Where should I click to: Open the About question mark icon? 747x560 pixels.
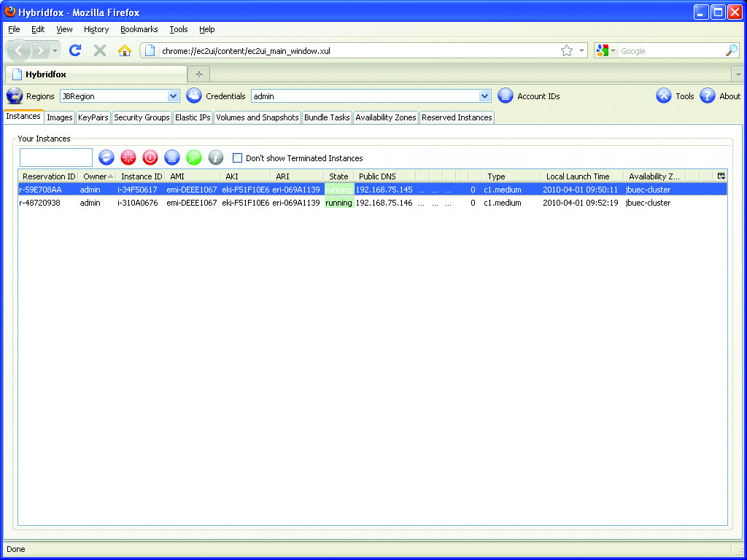pos(707,96)
